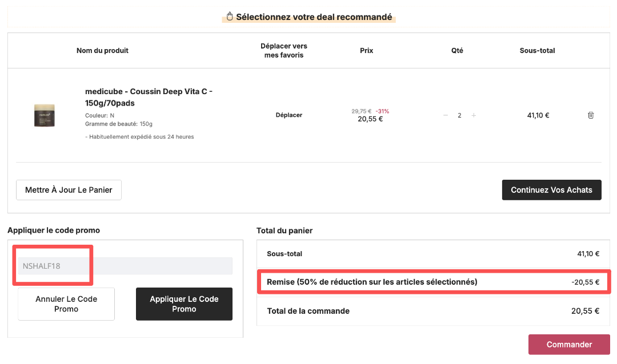Viewport: 617px width, 364px height.
Task: Click the hand pointer icon beside deal heading
Action: point(230,17)
